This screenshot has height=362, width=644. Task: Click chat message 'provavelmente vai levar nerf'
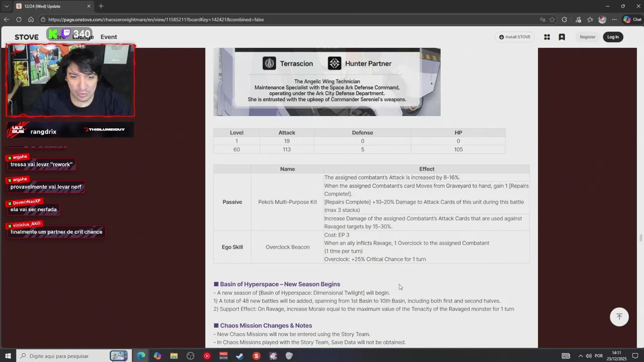pos(46,187)
